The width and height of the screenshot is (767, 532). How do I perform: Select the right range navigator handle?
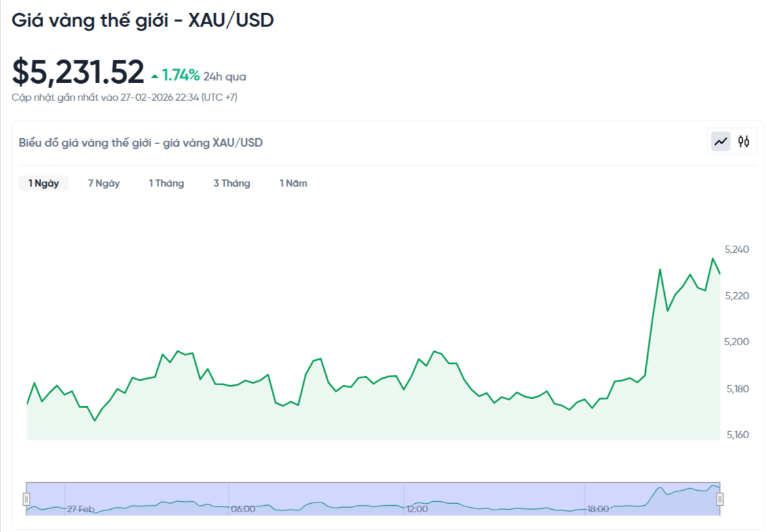[x=721, y=498]
